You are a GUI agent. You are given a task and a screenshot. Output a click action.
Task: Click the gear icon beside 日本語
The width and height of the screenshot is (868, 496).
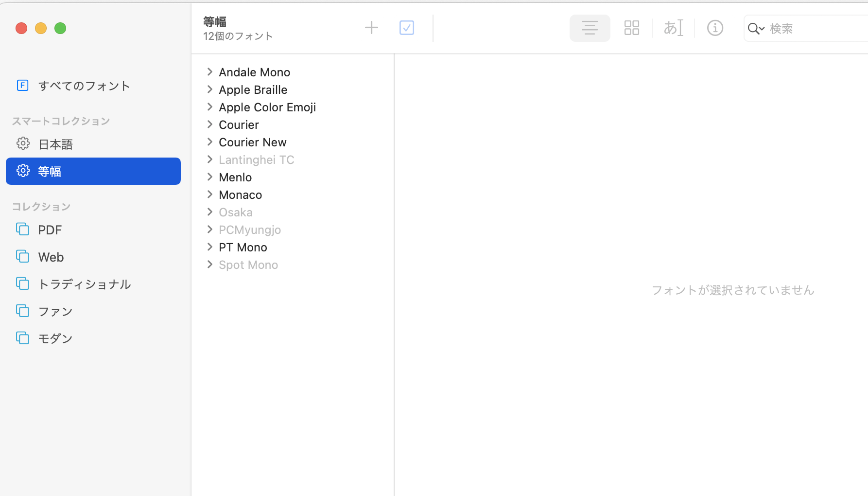click(x=23, y=143)
